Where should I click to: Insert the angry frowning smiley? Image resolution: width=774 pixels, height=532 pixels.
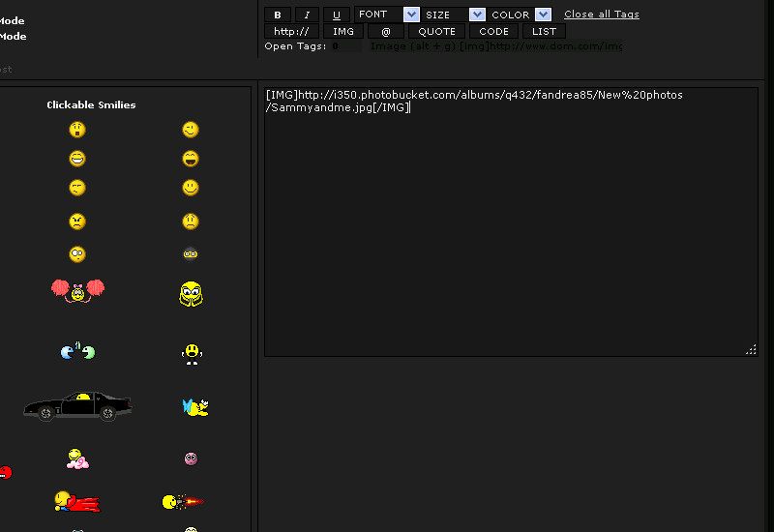77,222
